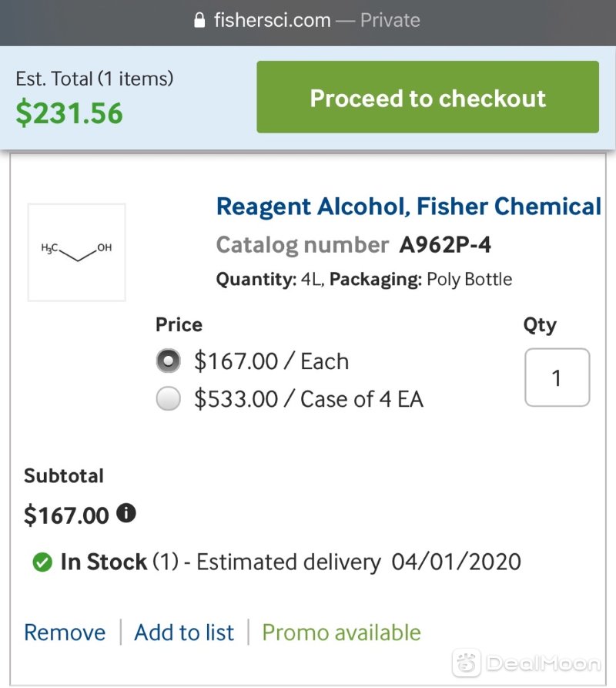Viewport: 616px width, 688px height.
Task: Tap the $167.00 subtotal amount
Action: click(66, 515)
